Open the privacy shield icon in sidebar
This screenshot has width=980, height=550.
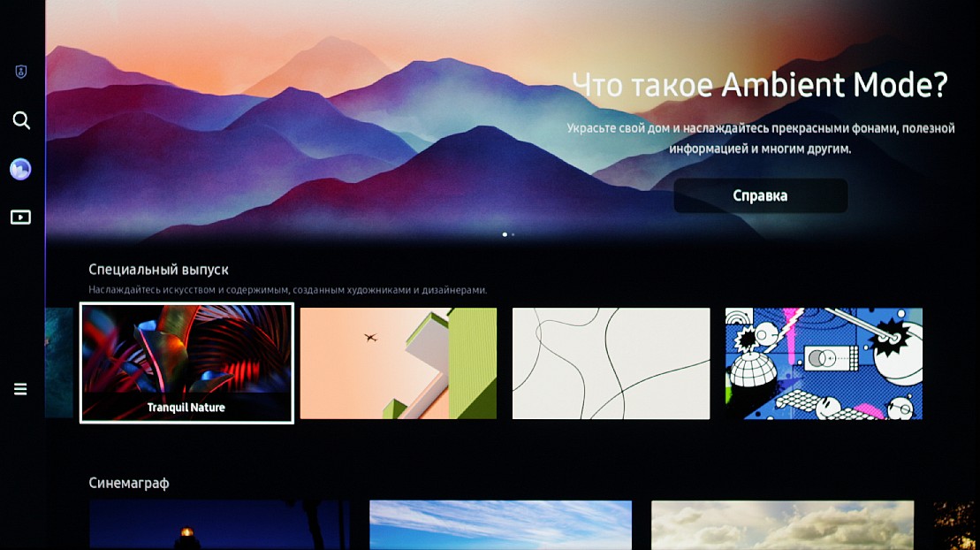pyautogui.click(x=20, y=72)
